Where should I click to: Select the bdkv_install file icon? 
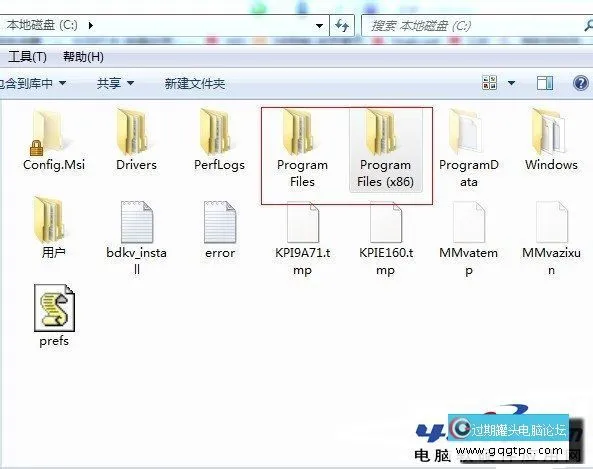(137, 222)
